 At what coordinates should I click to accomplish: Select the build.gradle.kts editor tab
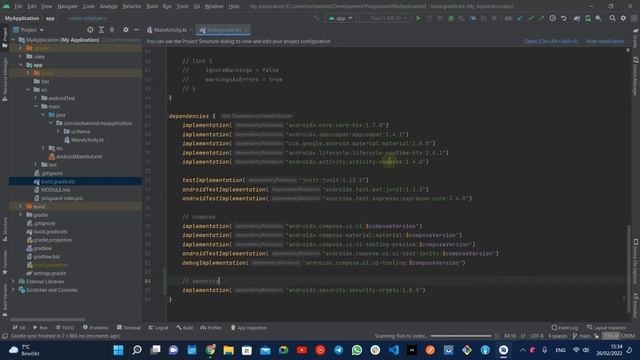[223, 30]
